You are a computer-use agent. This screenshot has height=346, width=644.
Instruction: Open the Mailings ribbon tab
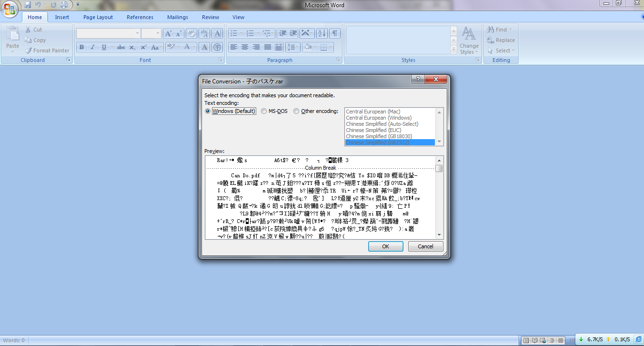pyautogui.click(x=178, y=17)
